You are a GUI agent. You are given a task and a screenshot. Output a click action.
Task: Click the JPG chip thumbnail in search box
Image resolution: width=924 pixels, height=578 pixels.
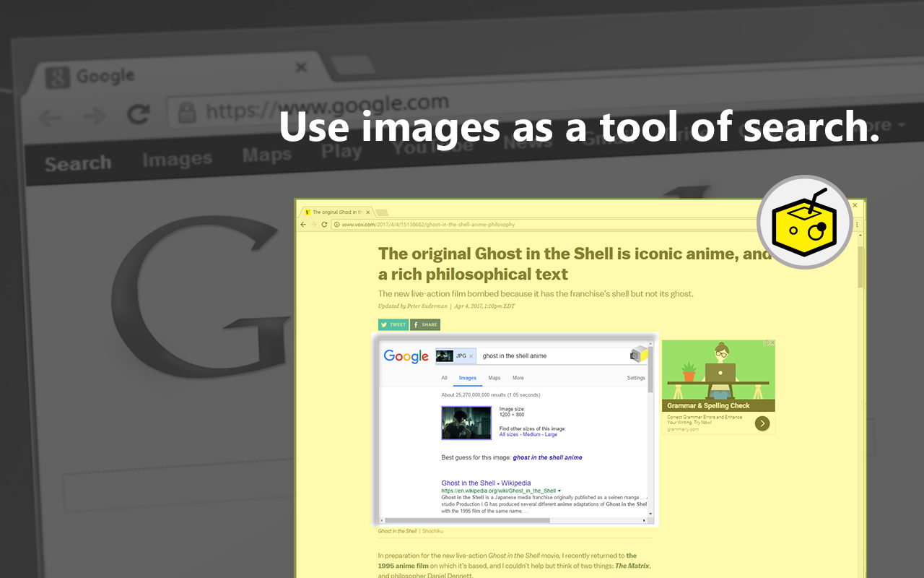click(445, 356)
